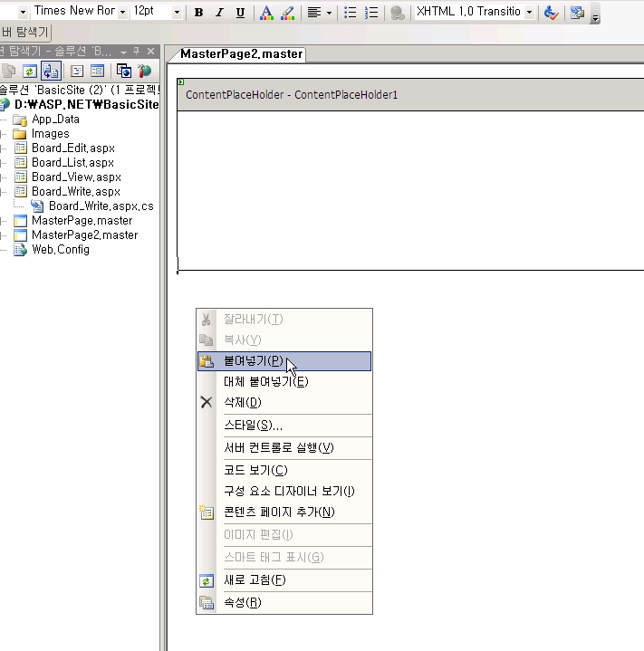Run the accessibility check icon
The image size is (644, 651).
point(551,13)
